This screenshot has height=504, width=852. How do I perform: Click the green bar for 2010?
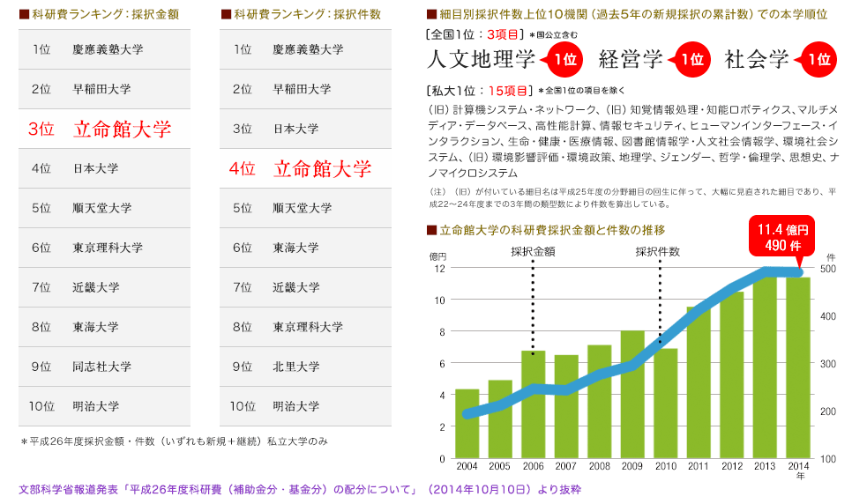(666, 403)
